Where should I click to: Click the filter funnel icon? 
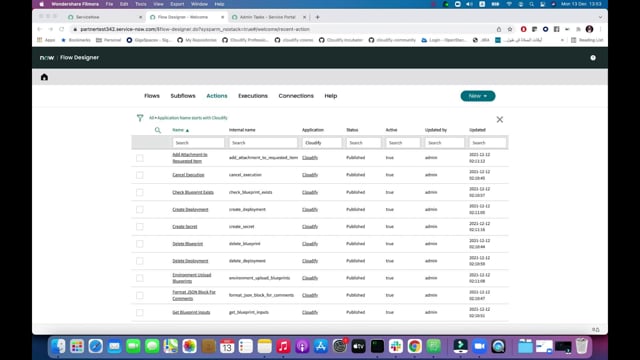point(140,118)
